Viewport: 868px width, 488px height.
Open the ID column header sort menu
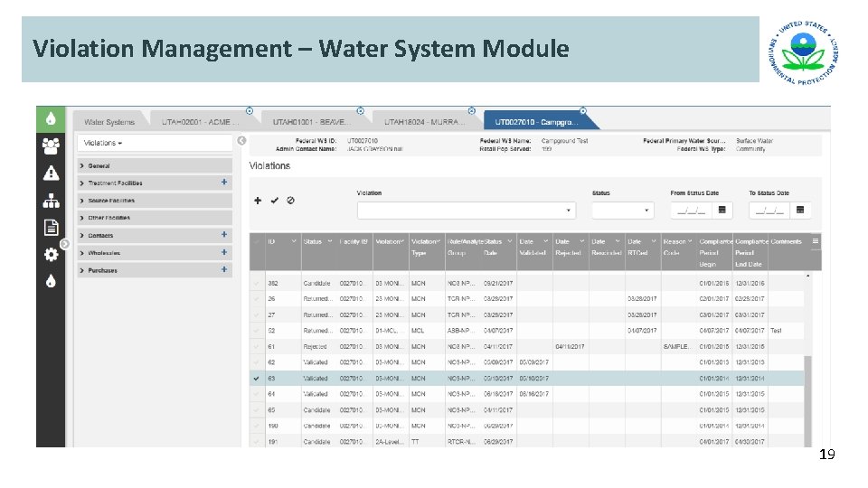[293, 241]
